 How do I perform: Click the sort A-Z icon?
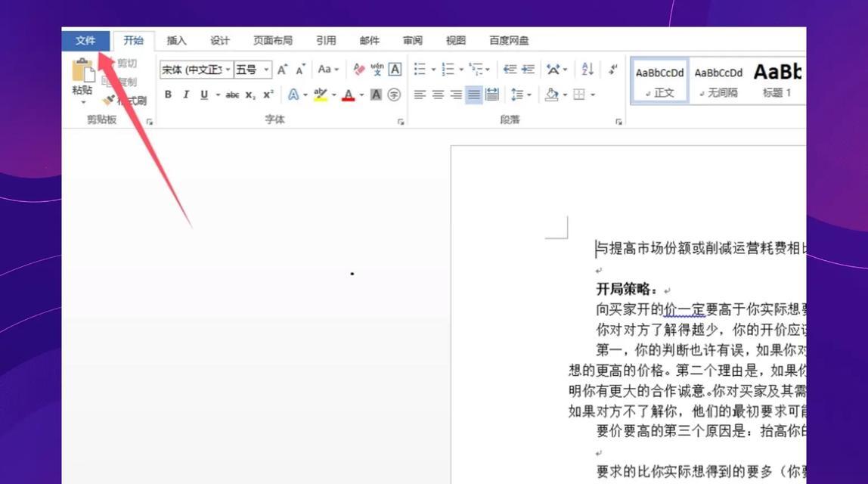click(x=587, y=70)
